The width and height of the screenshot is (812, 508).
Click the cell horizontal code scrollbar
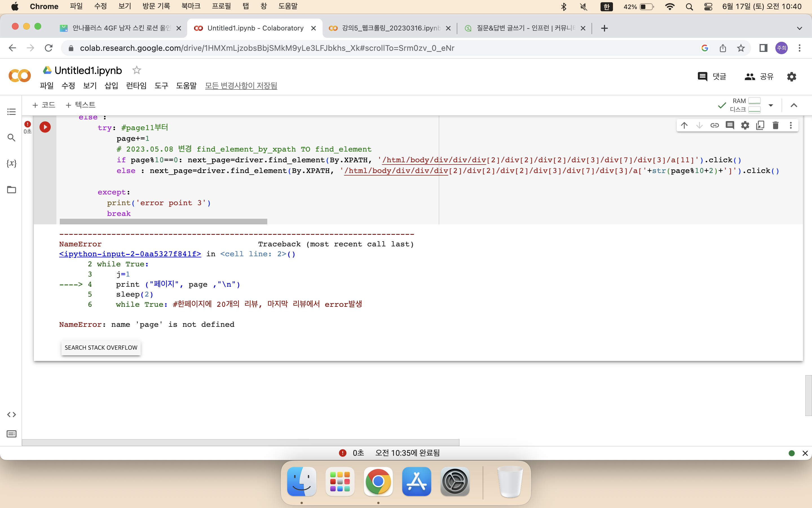coord(164,222)
